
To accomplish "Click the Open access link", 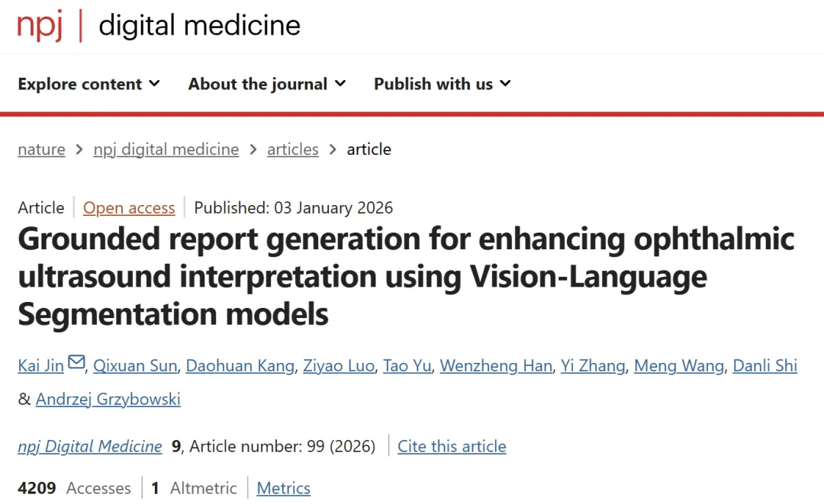I will pos(129,207).
